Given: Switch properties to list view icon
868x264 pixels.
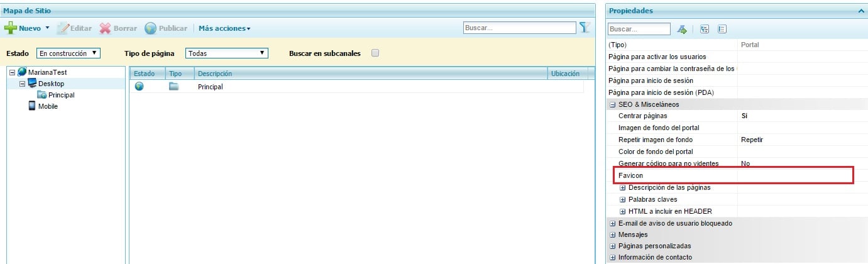Looking at the screenshot, I should pos(722,29).
